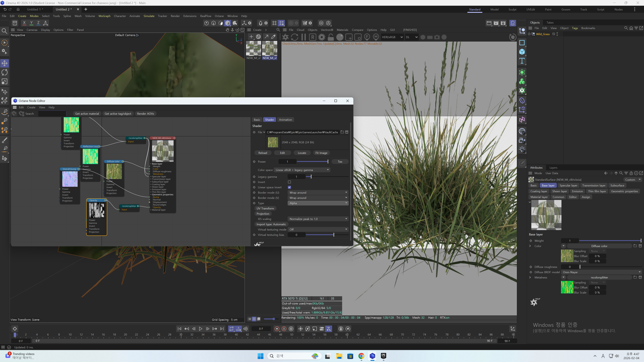This screenshot has width=644, height=362.
Task: Activate the focus picker (F) in live viewer
Action: coord(367,37)
